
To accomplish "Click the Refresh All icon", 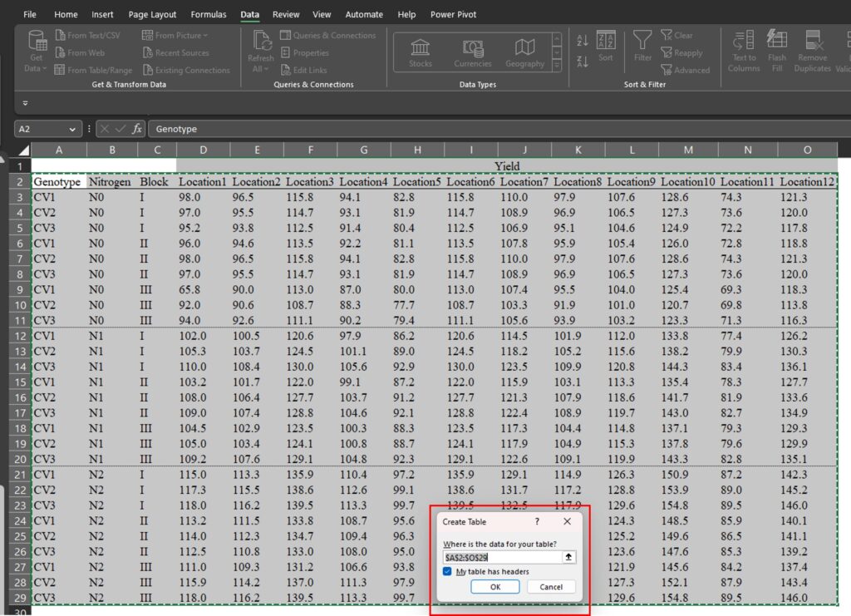I will [261, 42].
